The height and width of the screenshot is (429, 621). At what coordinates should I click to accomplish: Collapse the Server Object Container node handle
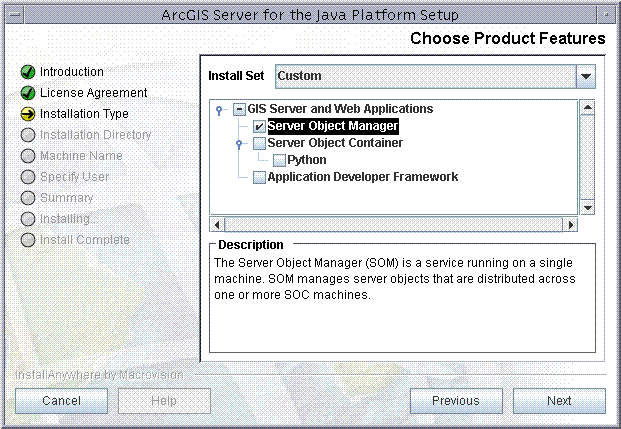point(239,144)
